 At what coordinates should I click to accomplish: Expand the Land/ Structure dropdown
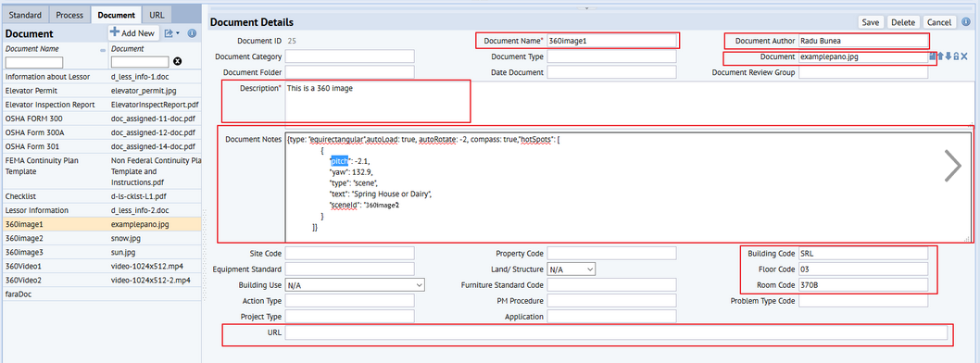coord(572,269)
